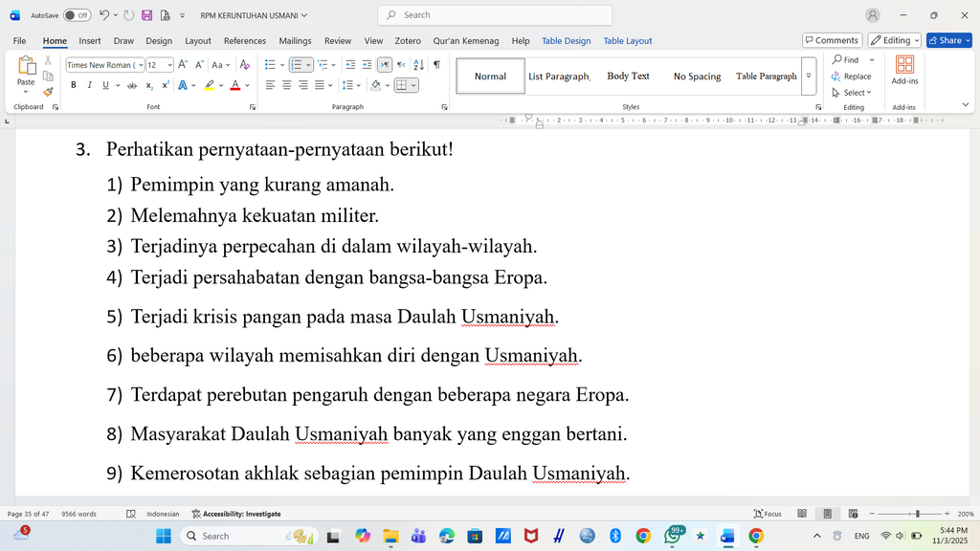Click the zoom slider in status bar
Image resolution: width=980 pixels, height=551 pixels.
(909, 514)
